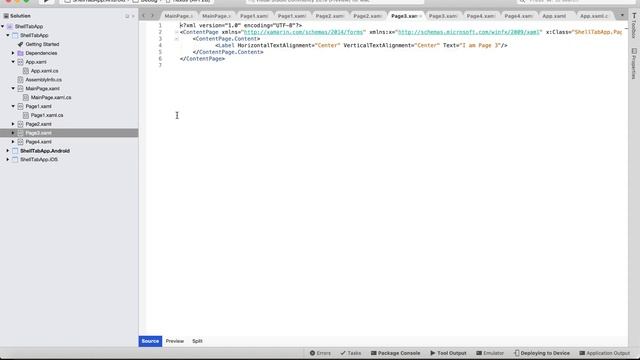This screenshot has width=640, height=360.
Task: Click the Application Output pad icon
Action: point(582,353)
